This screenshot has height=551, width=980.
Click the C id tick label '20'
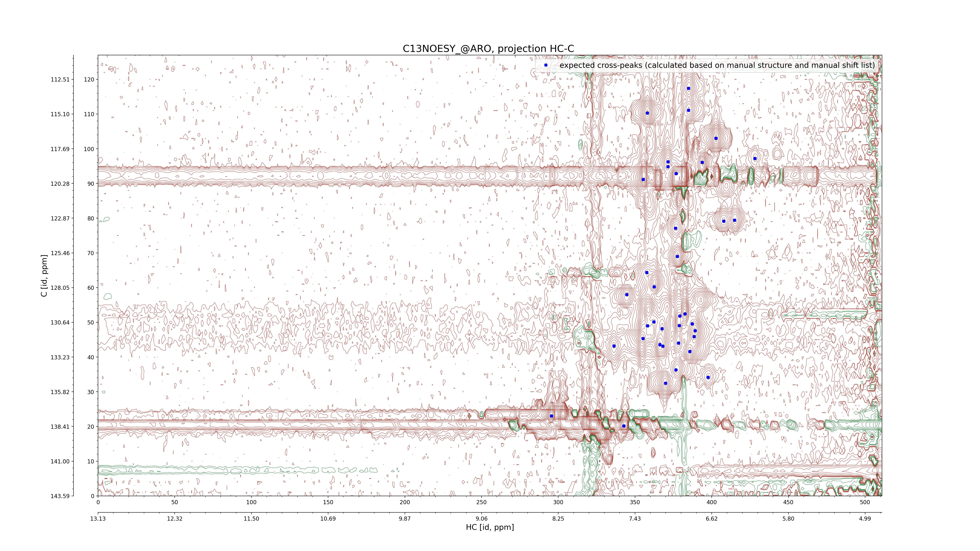pos(91,427)
